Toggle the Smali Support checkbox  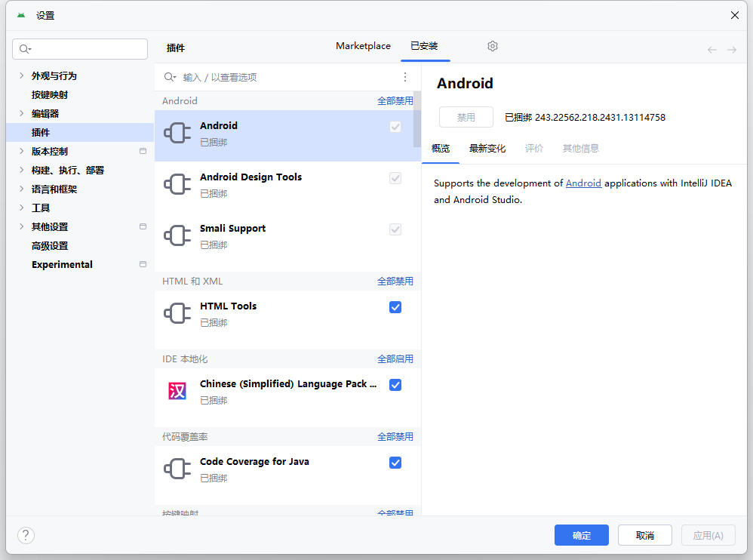pyautogui.click(x=395, y=229)
